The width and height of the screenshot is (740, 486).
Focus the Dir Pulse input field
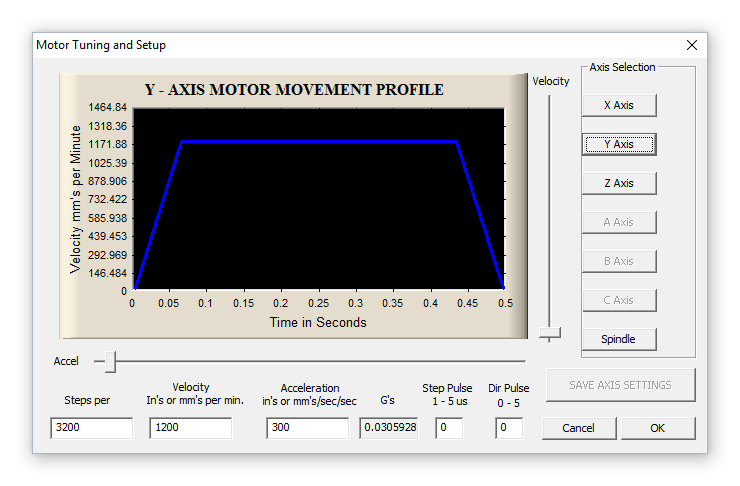click(509, 428)
